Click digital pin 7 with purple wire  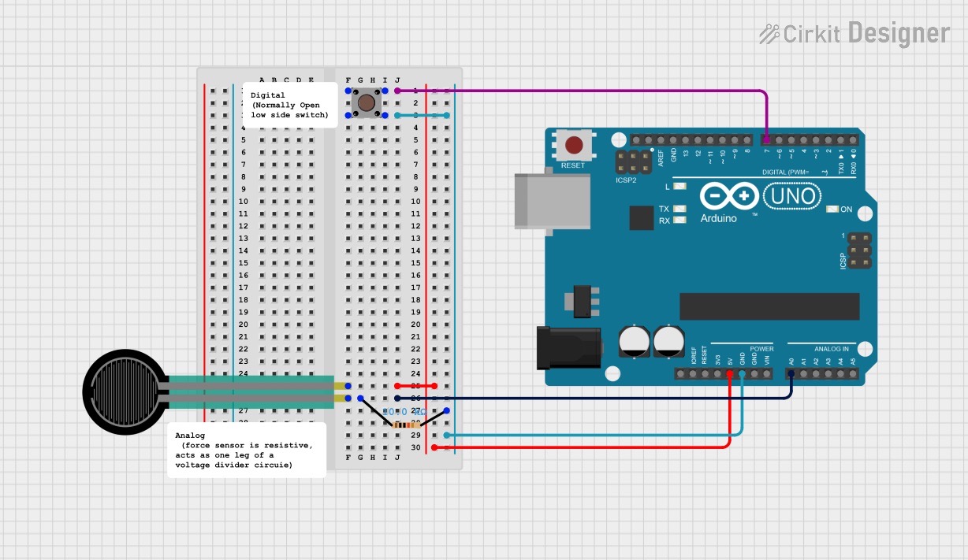pyautogui.click(x=766, y=140)
